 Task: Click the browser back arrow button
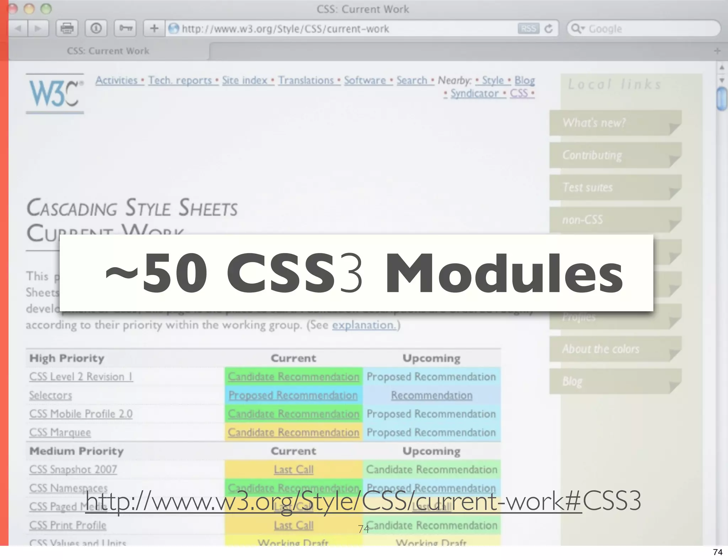coord(18,28)
